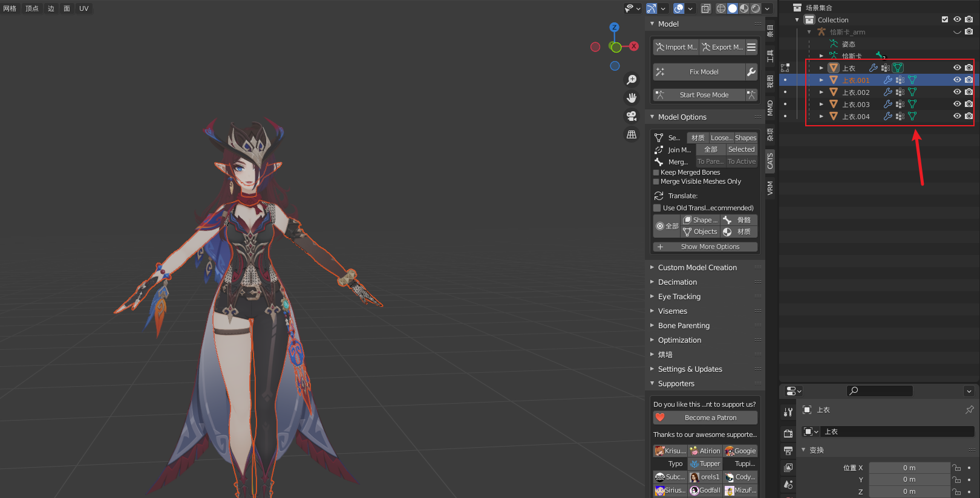Click the red X axis gizmo handle
This screenshot has width=980, height=498.
pyautogui.click(x=634, y=46)
